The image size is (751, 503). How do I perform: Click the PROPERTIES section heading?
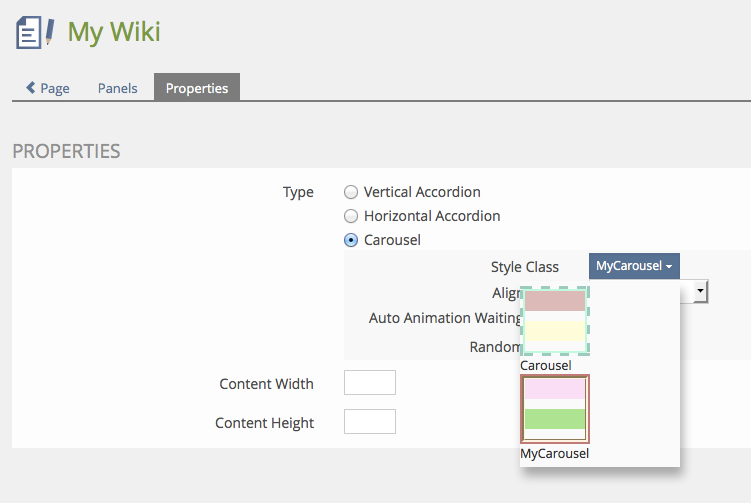pyautogui.click(x=66, y=151)
